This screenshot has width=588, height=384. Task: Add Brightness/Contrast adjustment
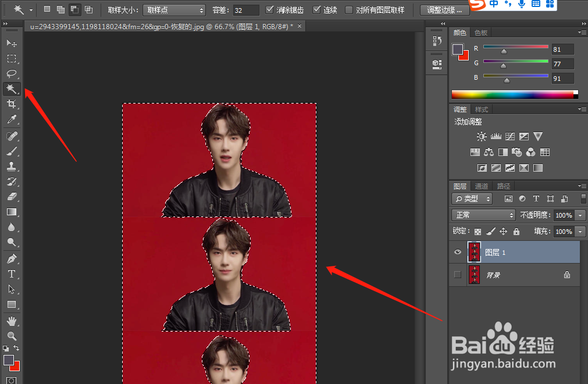pyautogui.click(x=482, y=136)
